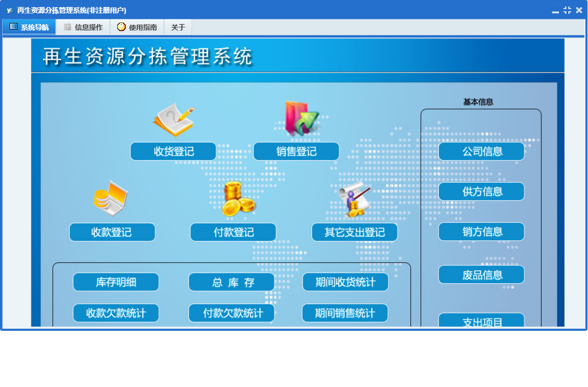Click the 付款登记 button

[233, 232]
